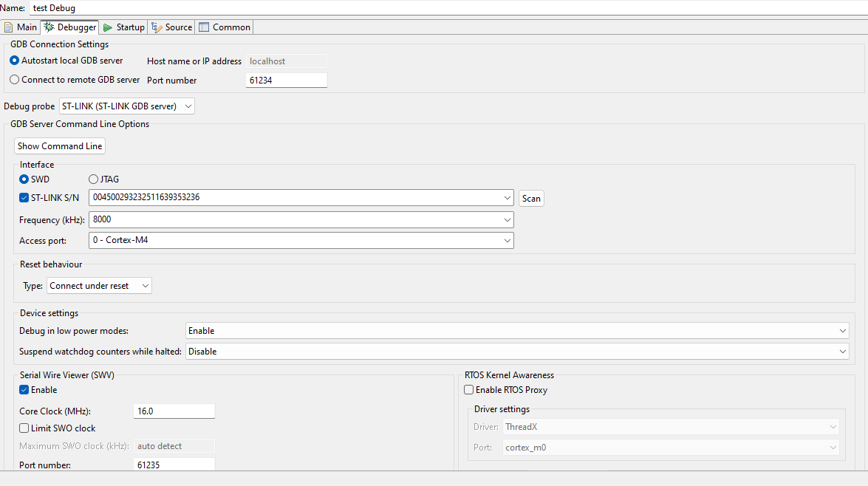Uncheck the ST-LINK S/N checkbox
Image resolution: width=868 pixels, height=486 pixels.
pos(24,198)
